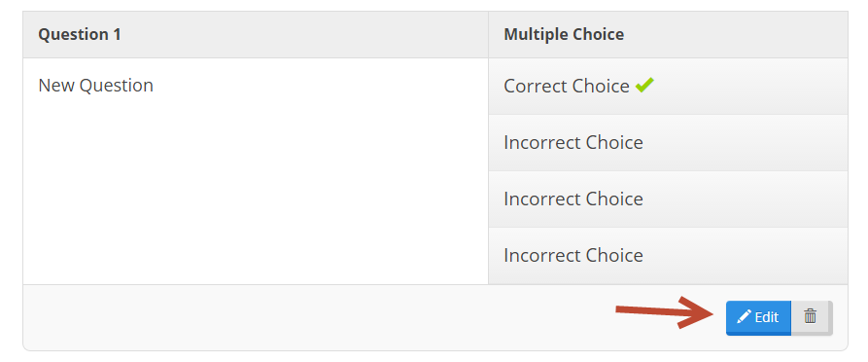Select the first Incorrect Choice row
This screenshot has height=362, width=868.
tap(668, 142)
